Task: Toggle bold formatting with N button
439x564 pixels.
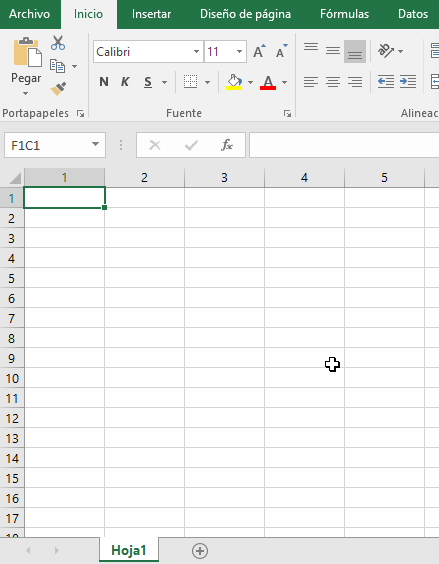Action: coord(104,82)
